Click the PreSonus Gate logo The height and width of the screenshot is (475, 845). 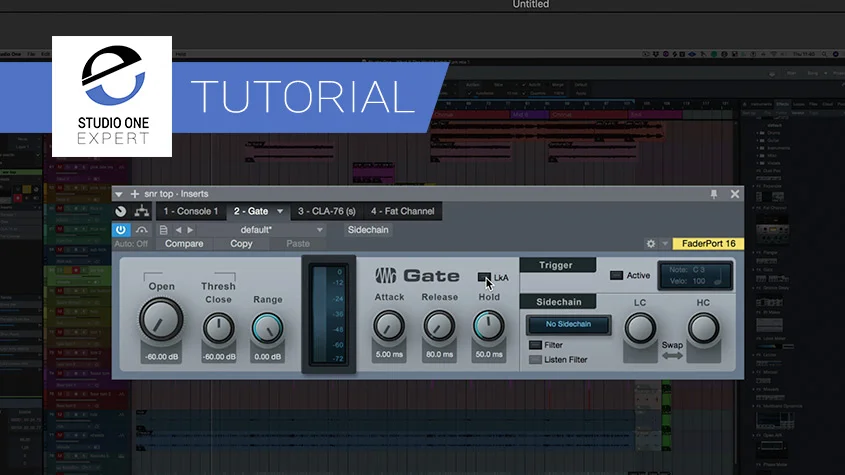coord(417,276)
